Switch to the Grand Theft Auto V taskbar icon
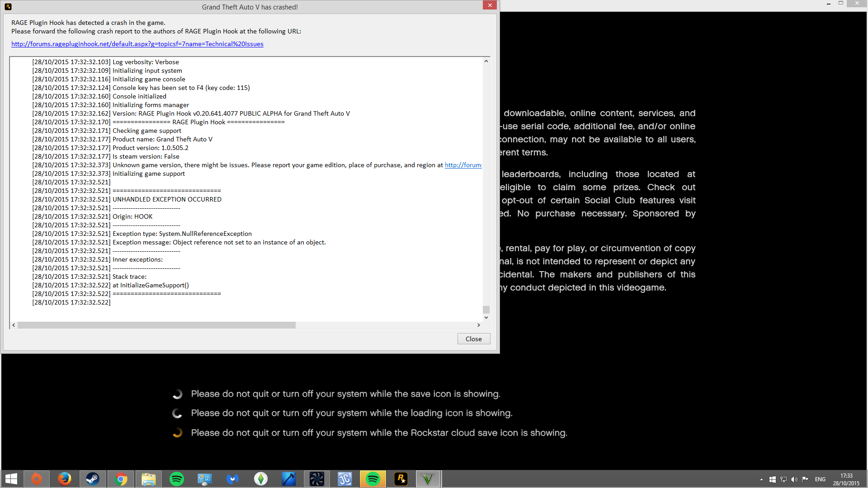The width and height of the screenshot is (868, 488). 428,479
